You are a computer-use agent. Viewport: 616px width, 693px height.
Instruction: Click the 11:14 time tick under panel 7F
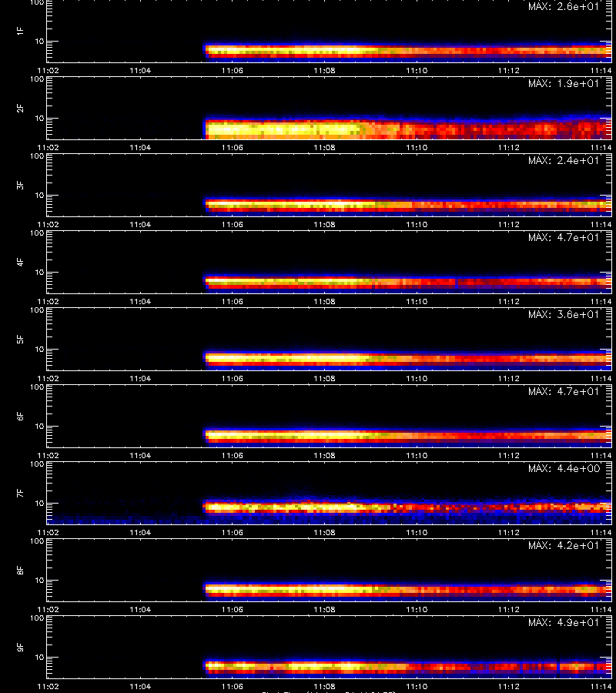(601, 532)
